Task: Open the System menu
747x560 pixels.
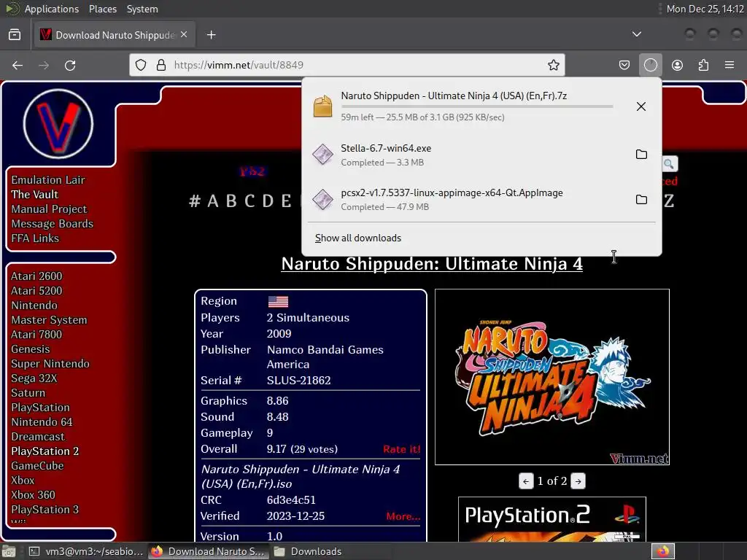Action: coord(142,9)
